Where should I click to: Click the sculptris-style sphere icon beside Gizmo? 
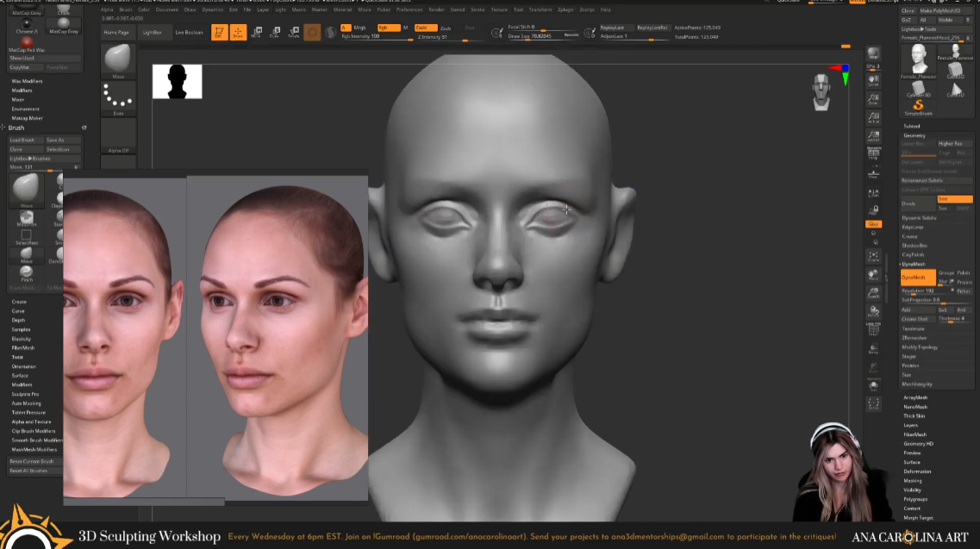click(x=330, y=33)
